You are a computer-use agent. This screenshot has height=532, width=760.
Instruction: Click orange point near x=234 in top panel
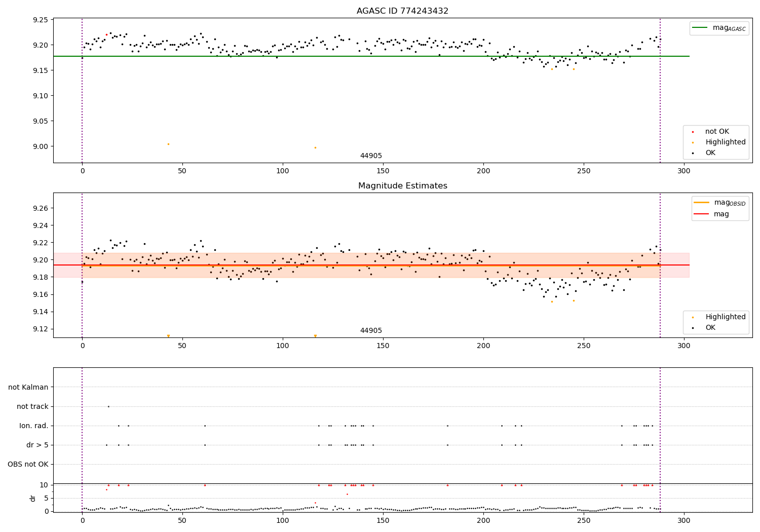(552, 69)
